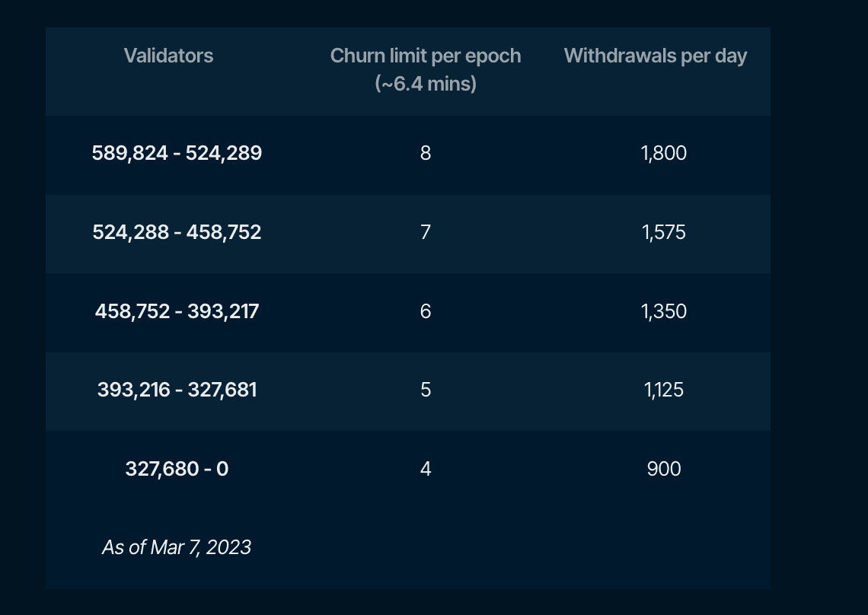This screenshot has height=615, width=868.
Task: Click the Validators column header
Action: [168, 56]
